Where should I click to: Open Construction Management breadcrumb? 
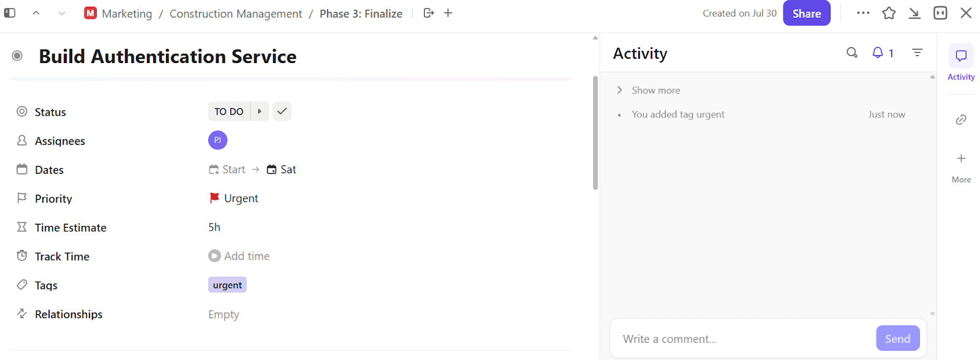tap(236, 13)
